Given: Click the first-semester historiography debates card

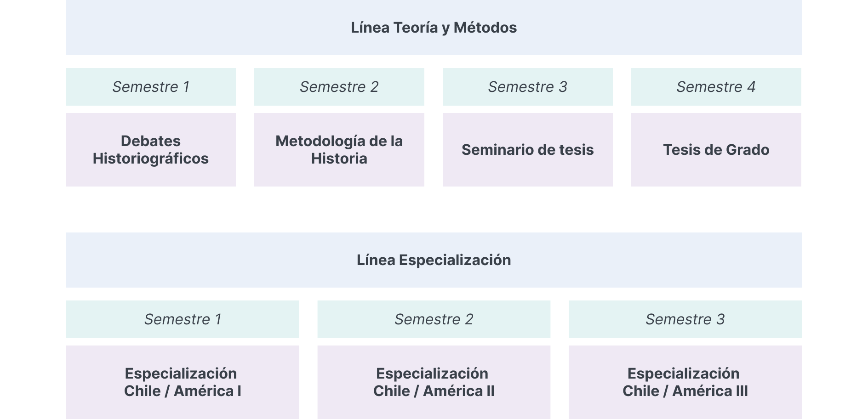Looking at the screenshot, I should click(x=151, y=150).
